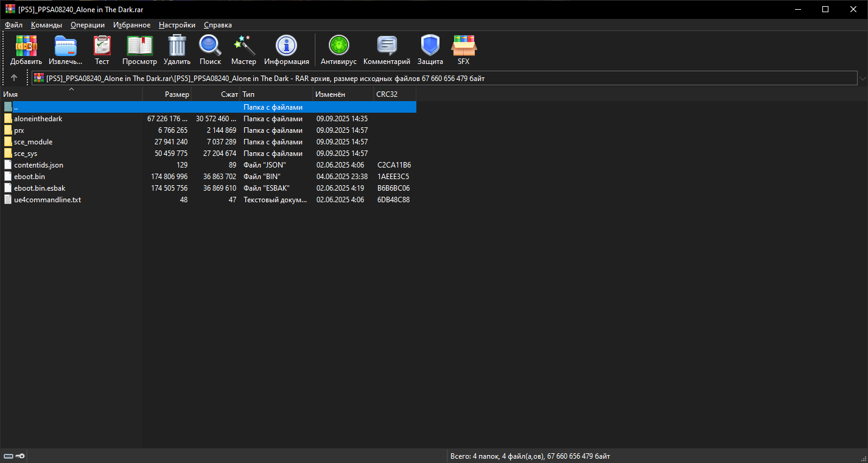
Task: Click the archive icon in address bar
Action: tap(39, 78)
